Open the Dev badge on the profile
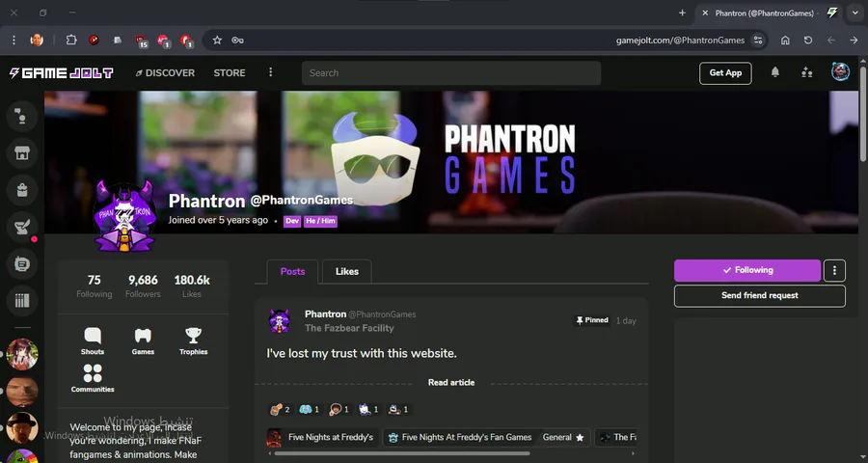Viewport: 868px width, 463px height. click(x=292, y=221)
